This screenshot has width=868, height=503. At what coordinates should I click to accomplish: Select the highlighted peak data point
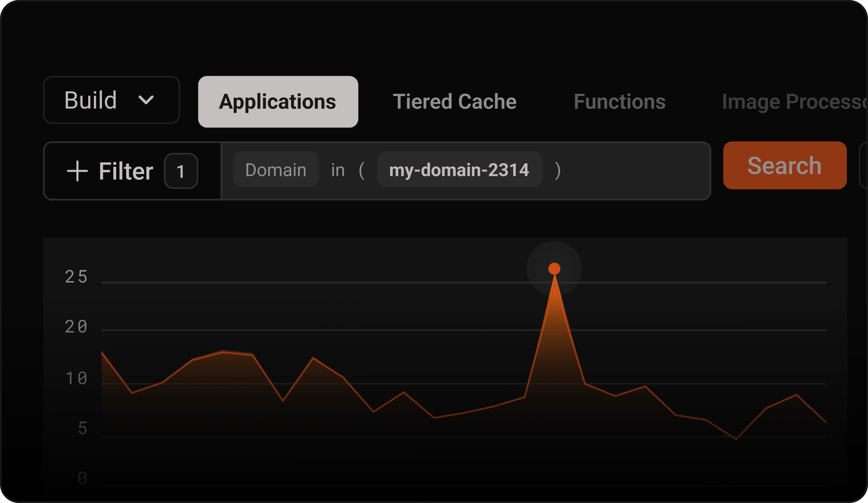pyautogui.click(x=554, y=268)
